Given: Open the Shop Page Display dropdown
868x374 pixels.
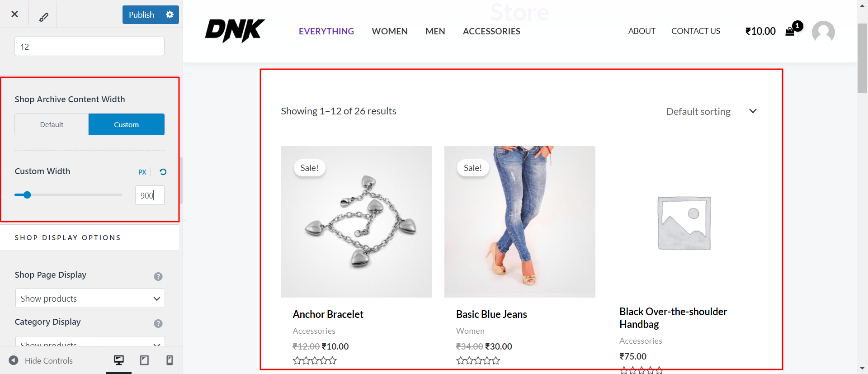Looking at the screenshot, I should coord(90,298).
